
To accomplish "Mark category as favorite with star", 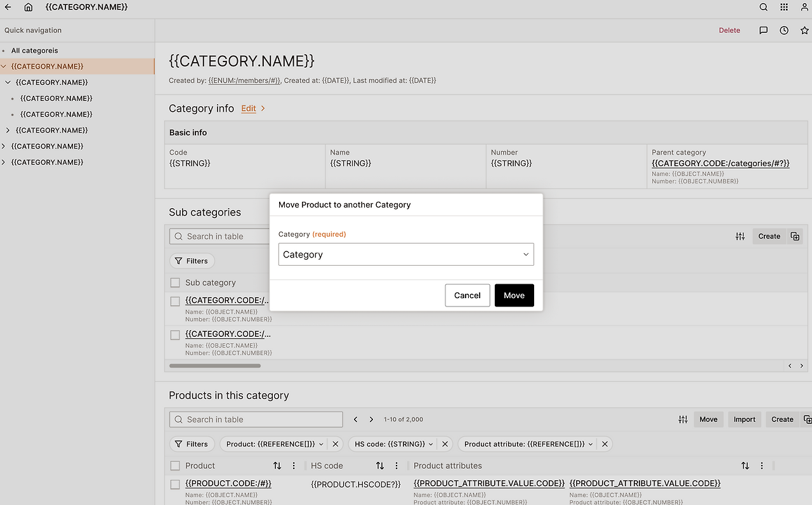I will click(804, 30).
